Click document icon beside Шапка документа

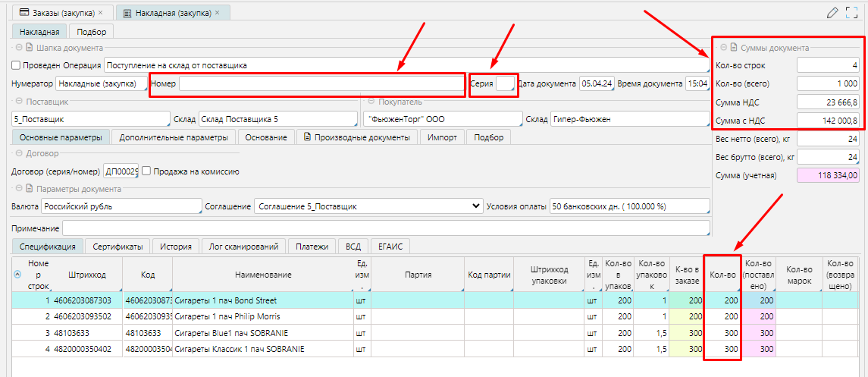[x=30, y=48]
